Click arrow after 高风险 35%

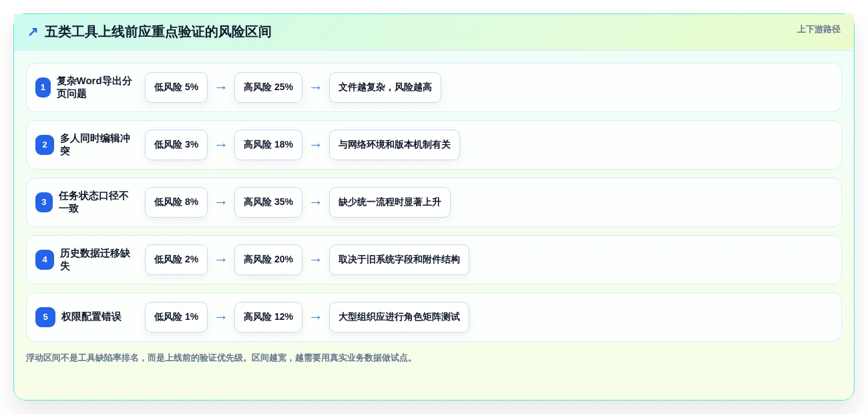tap(316, 202)
